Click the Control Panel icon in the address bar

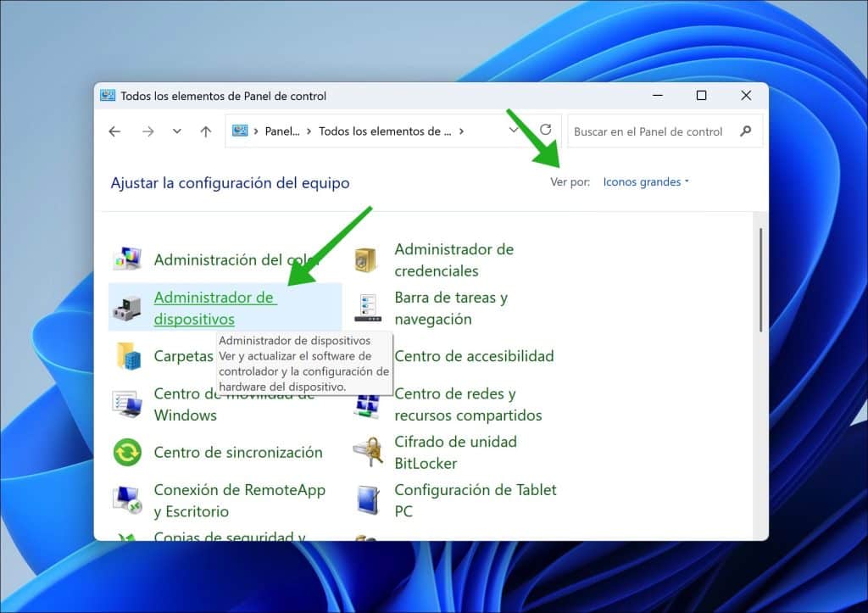click(x=240, y=131)
